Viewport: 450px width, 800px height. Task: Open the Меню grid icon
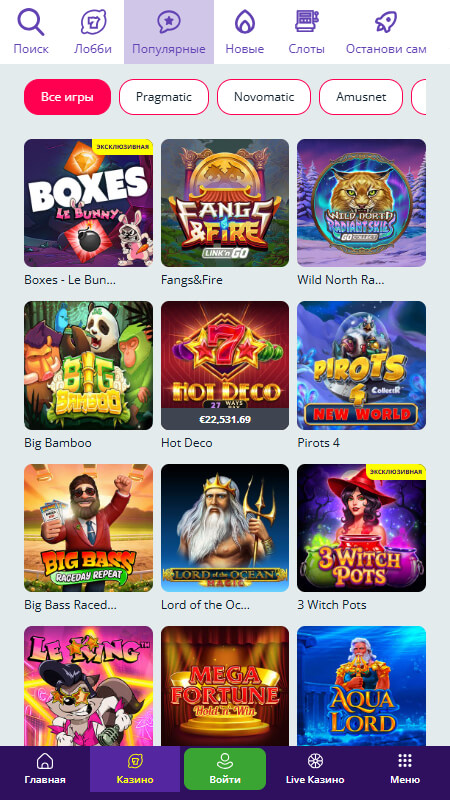(x=405, y=761)
